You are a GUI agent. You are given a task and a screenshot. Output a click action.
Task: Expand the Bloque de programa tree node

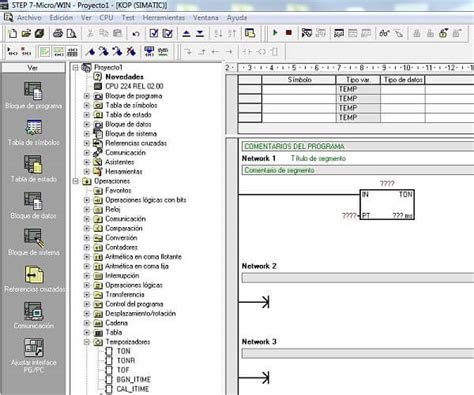tap(87, 96)
